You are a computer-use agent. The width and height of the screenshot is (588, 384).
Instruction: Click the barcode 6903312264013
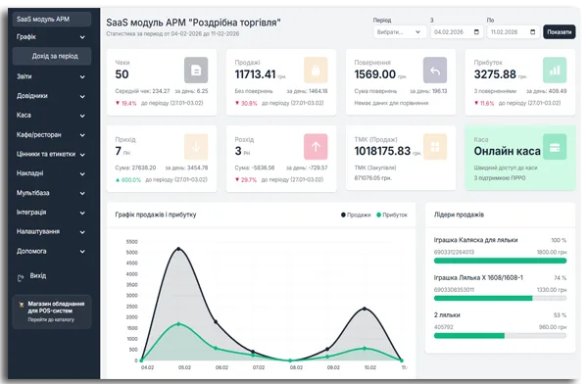tap(454, 253)
